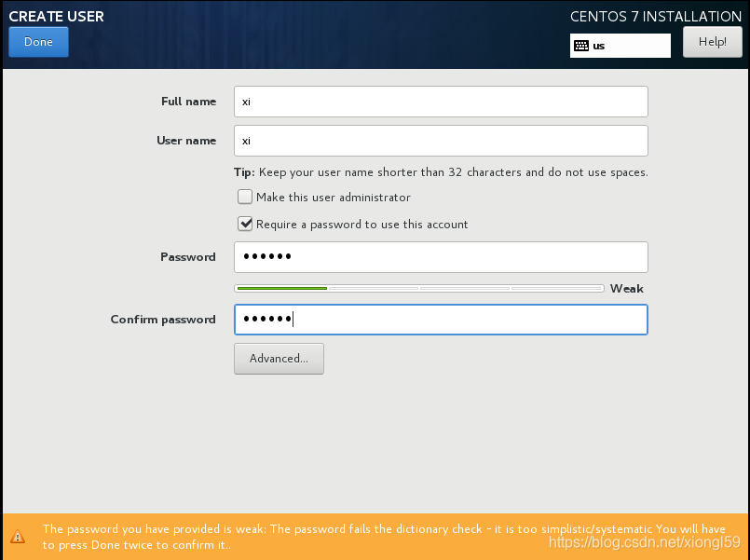Focus the User name input field
Viewport: 750px width, 560px height.
pyautogui.click(x=441, y=141)
